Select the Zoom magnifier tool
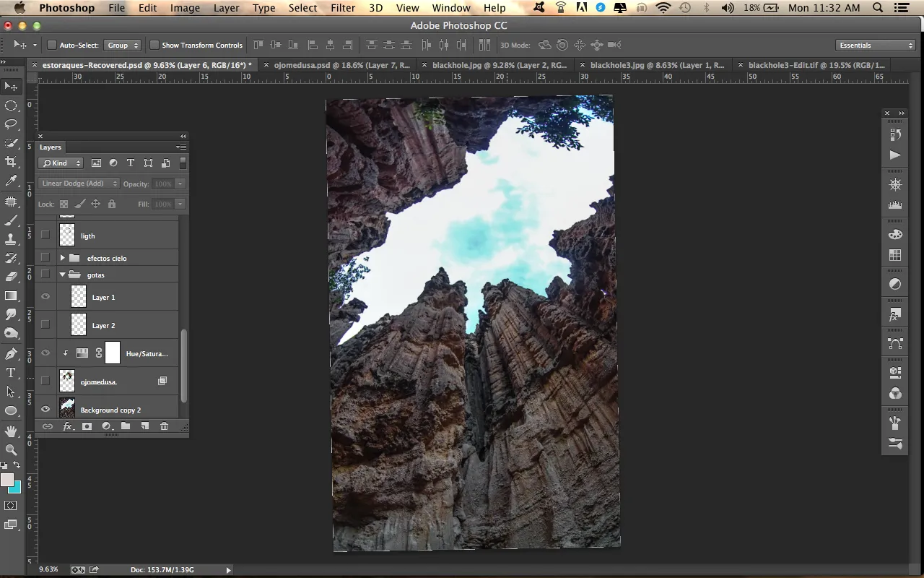This screenshot has height=578, width=924. point(11,449)
